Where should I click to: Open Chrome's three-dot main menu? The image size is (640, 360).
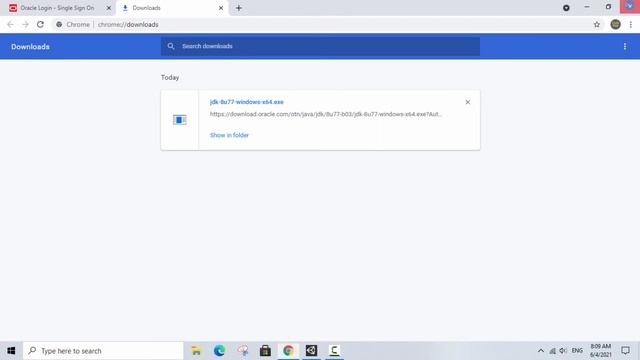click(631, 24)
